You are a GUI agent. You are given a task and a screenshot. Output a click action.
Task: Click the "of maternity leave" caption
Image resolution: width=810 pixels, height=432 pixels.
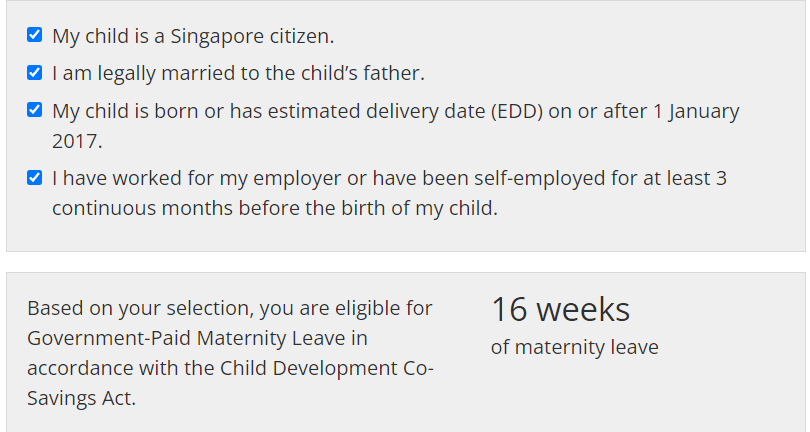tap(574, 348)
